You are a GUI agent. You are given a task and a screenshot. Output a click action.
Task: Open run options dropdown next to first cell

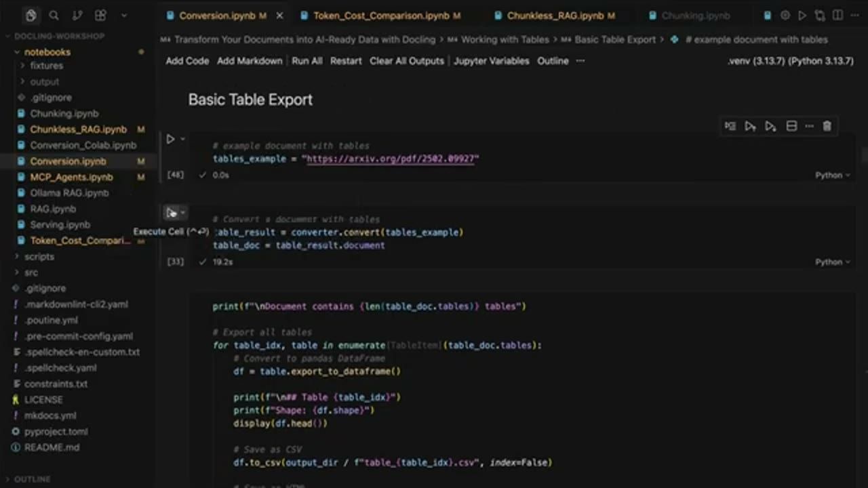(x=182, y=139)
